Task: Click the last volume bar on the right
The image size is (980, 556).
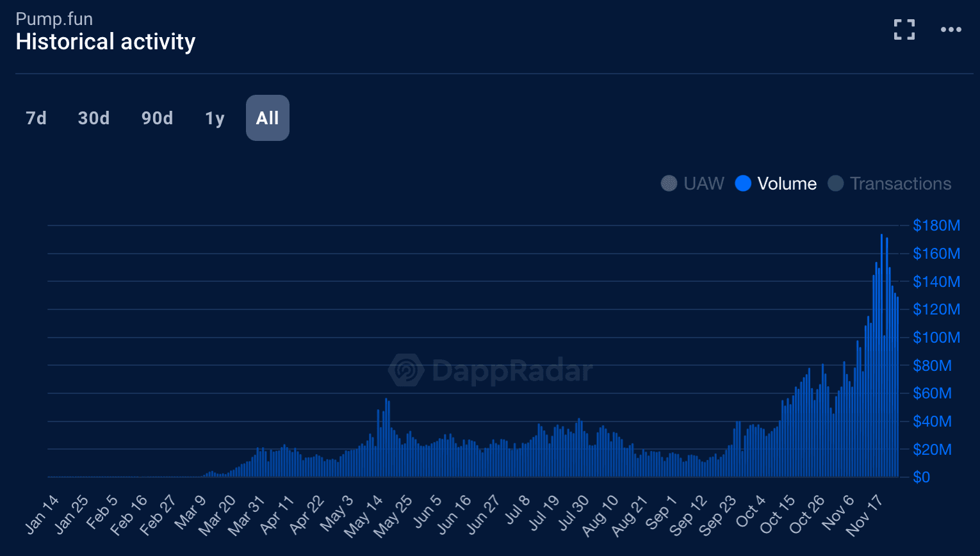Action: [x=897, y=387]
